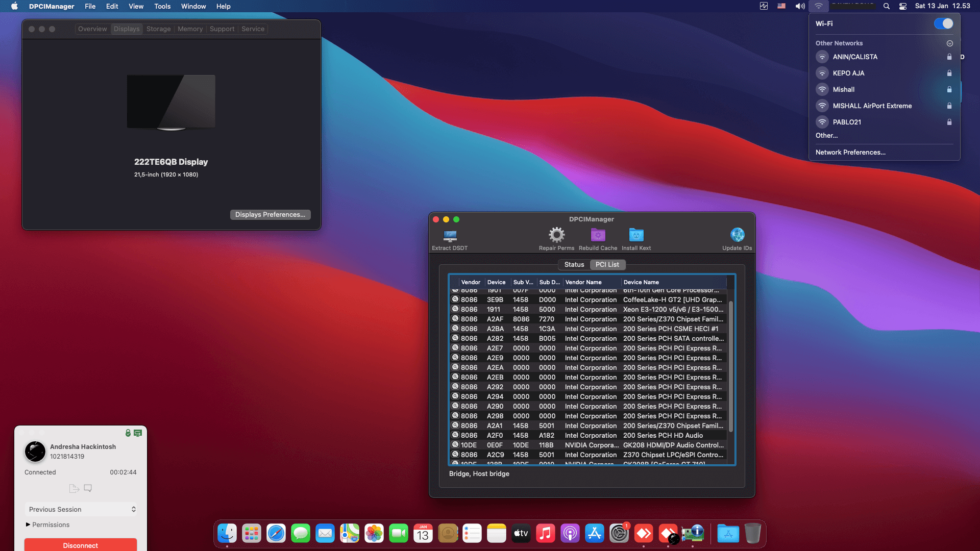Open Podcasts from the dock
Screen dimensions: 980x551
(x=570, y=534)
